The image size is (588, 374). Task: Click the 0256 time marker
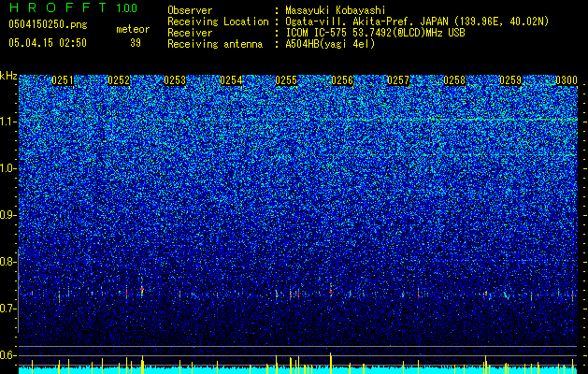point(342,80)
